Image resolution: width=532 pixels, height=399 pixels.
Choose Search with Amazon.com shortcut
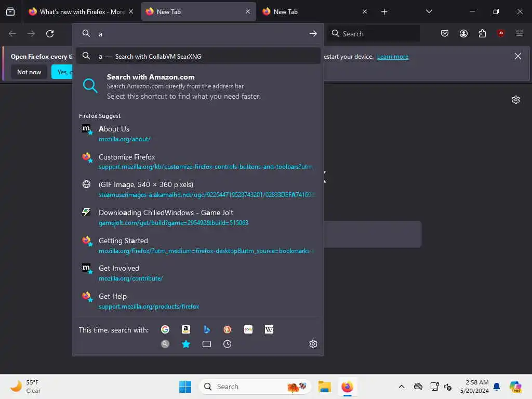(x=198, y=87)
